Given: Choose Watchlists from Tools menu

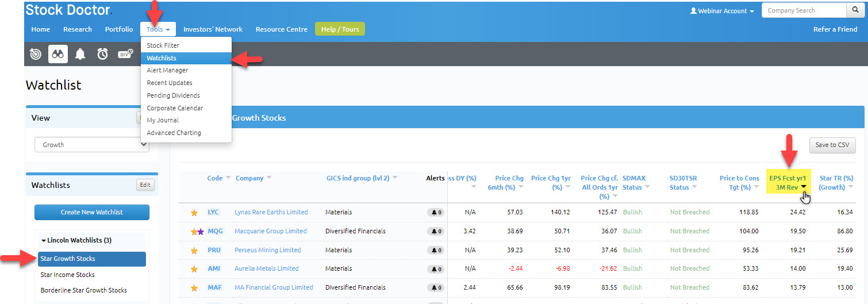Looking at the screenshot, I should [x=186, y=58].
